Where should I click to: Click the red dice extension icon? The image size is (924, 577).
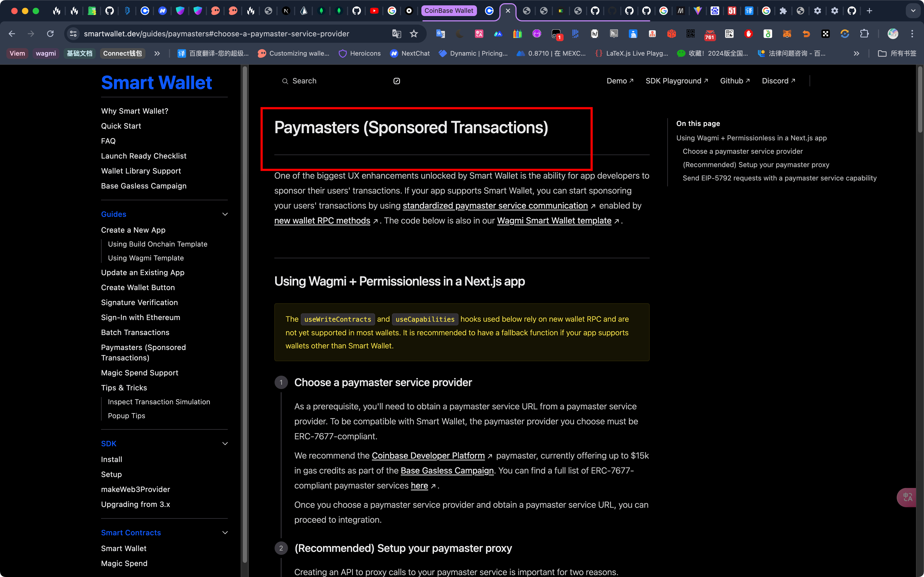[671, 34]
